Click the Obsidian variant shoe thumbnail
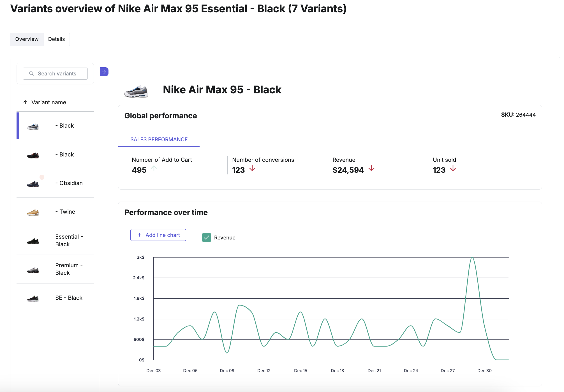Viewport: 564px width, 392px height. [33, 184]
